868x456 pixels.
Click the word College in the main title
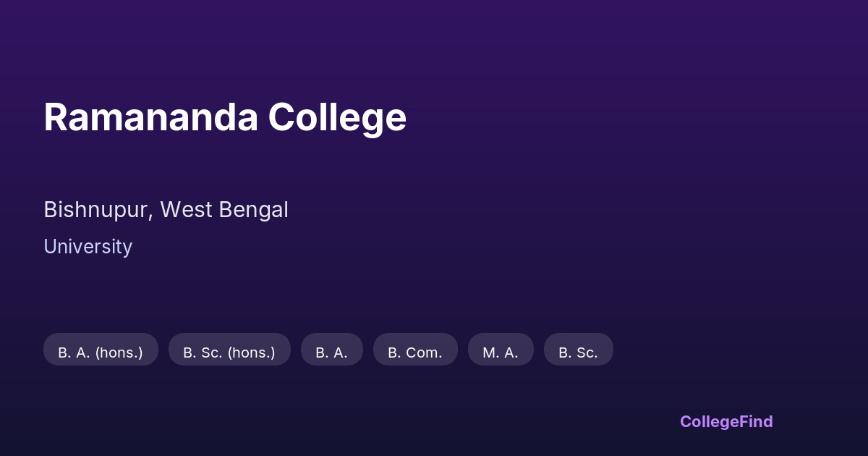point(337,117)
